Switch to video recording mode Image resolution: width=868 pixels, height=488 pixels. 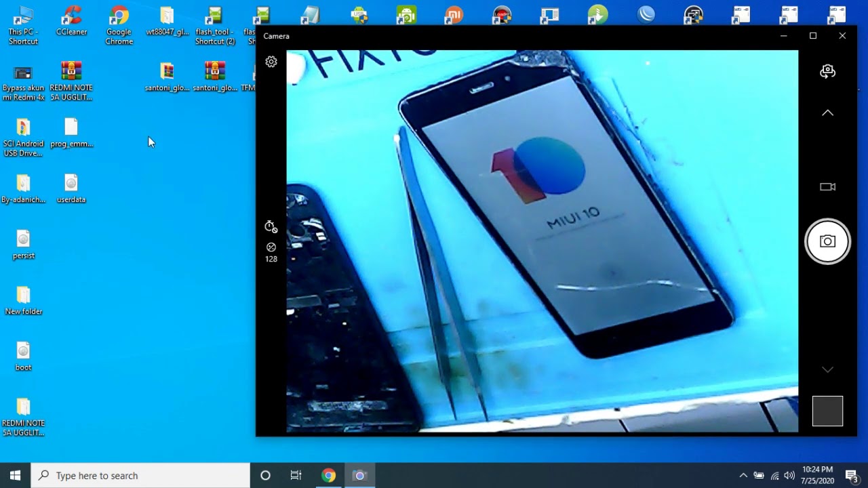[x=827, y=186]
